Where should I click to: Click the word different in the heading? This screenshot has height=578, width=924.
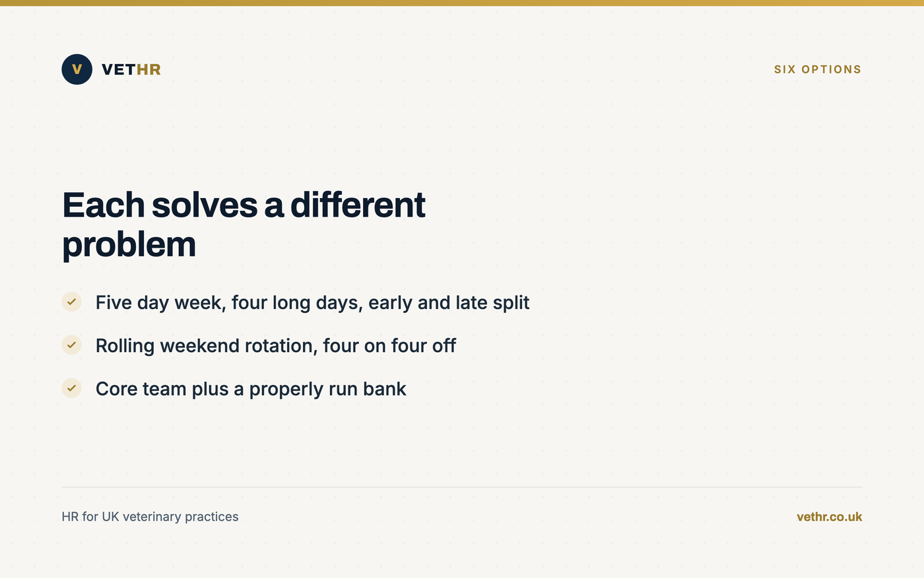[358, 205]
